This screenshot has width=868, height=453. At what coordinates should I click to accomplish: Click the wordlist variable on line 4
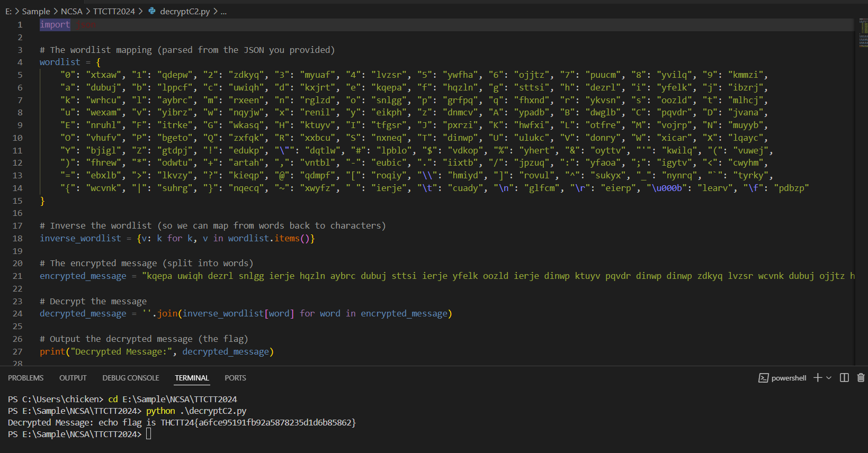coord(60,62)
